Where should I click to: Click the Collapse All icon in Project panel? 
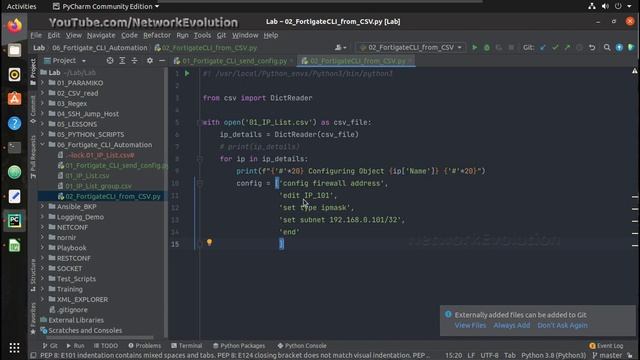click(134, 60)
